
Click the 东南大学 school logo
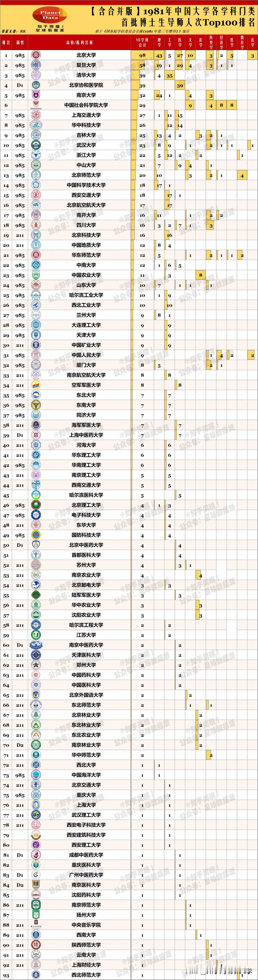coord(36,405)
